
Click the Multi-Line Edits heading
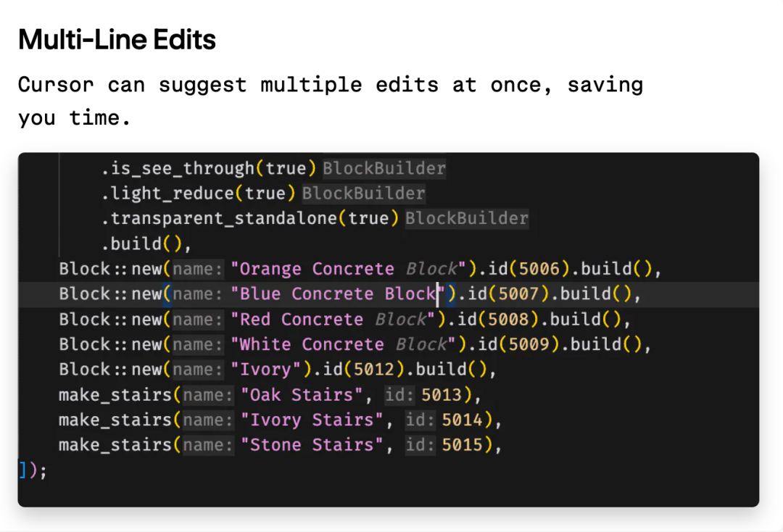[117, 39]
